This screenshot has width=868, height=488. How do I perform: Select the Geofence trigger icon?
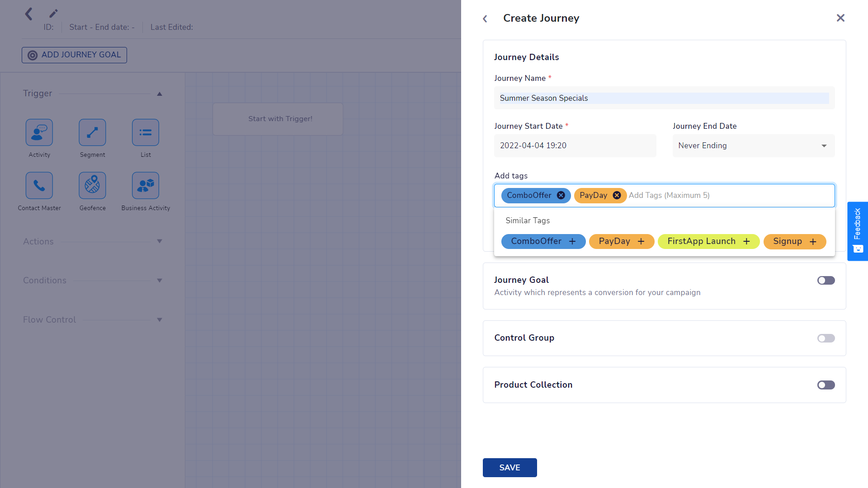92,185
